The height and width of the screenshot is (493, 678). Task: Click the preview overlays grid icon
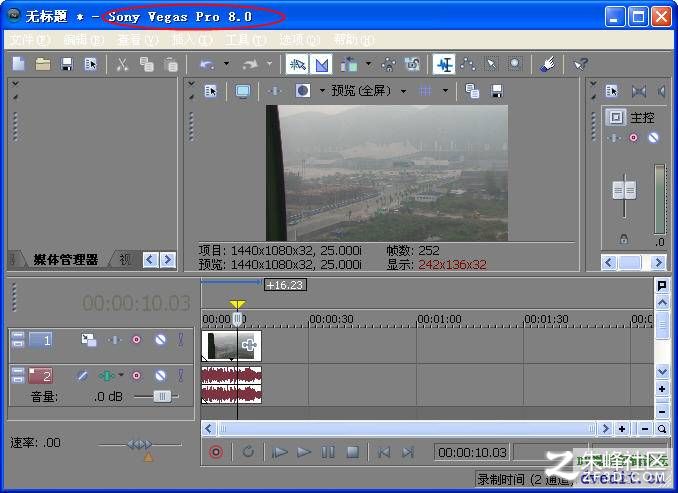click(x=425, y=91)
